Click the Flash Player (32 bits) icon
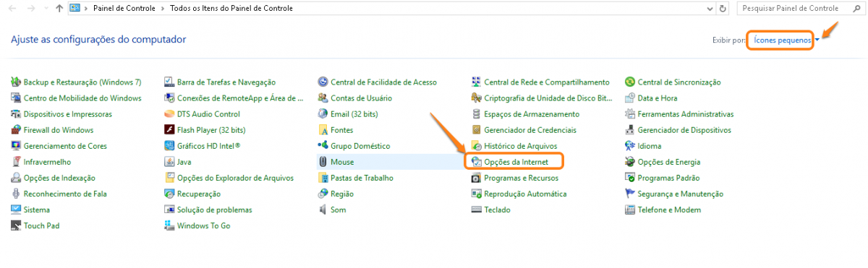 (x=169, y=130)
